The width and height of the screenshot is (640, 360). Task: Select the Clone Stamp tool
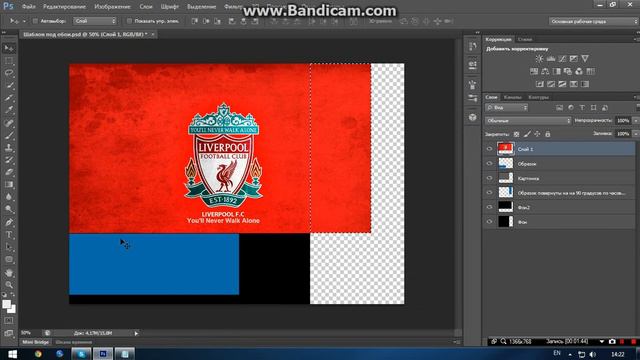[9, 147]
